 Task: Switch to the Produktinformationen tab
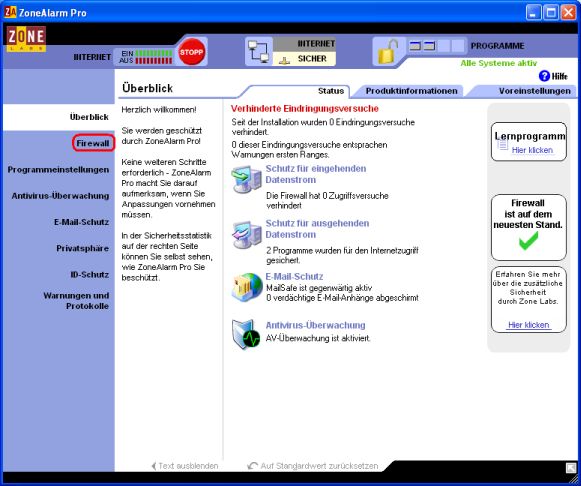(x=411, y=91)
